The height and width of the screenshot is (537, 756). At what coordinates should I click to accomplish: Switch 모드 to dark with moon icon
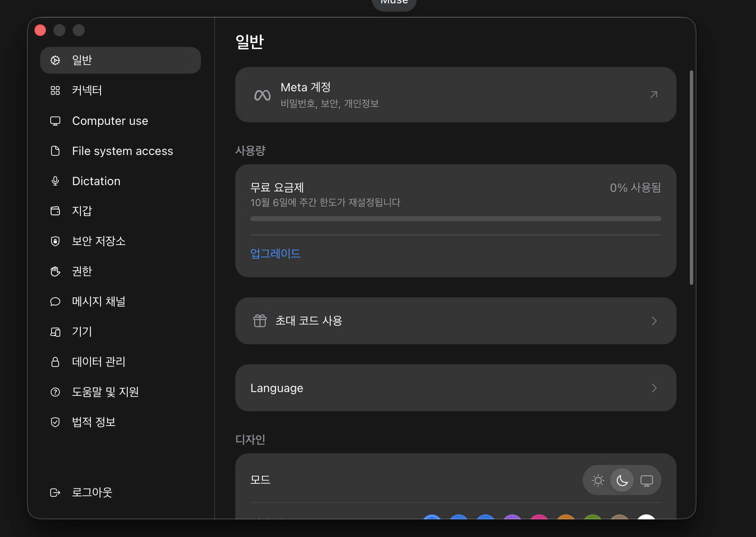point(622,480)
